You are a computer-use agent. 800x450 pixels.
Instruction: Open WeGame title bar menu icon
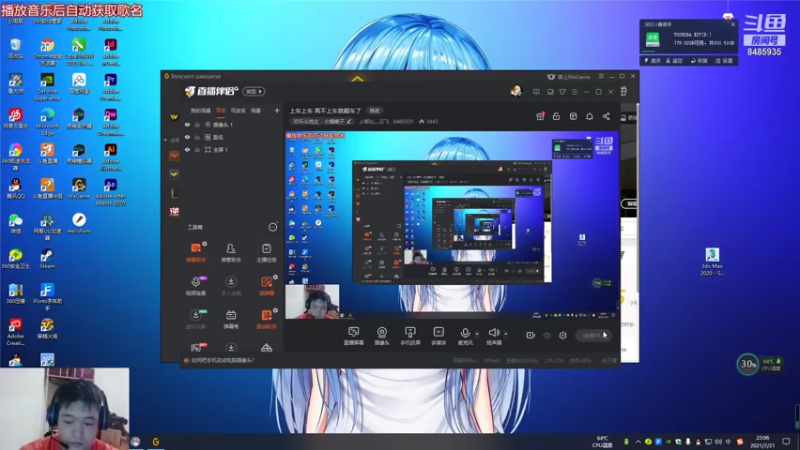click(601, 76)
